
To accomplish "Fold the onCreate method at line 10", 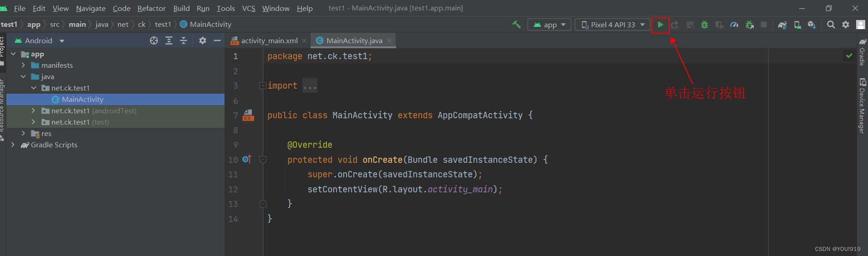I will pyautogui.click(x=263, y=160).
